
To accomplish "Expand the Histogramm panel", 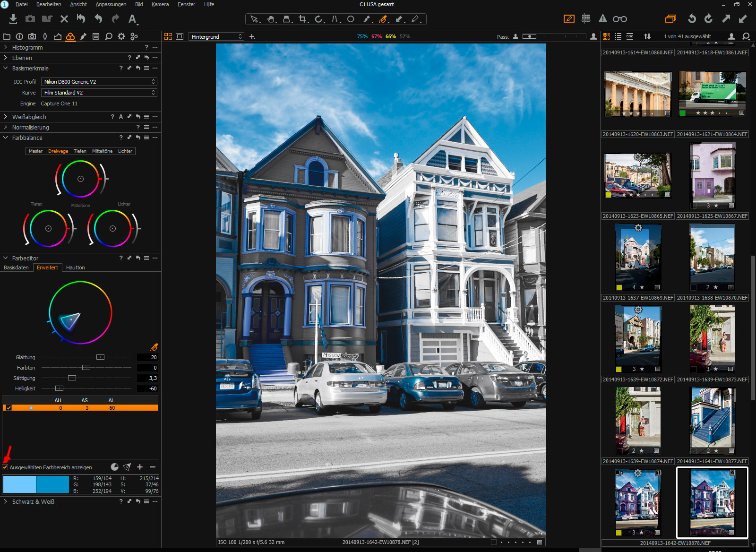I will click(5, 47).
